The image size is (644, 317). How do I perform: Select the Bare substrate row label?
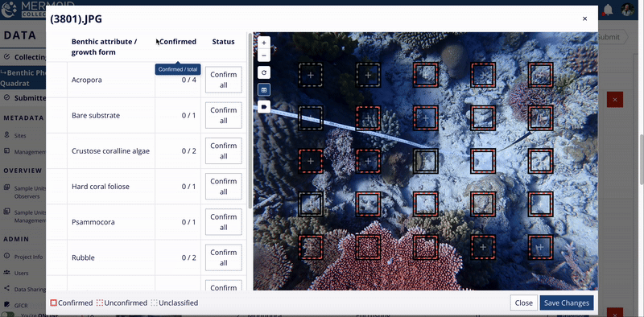96,115
